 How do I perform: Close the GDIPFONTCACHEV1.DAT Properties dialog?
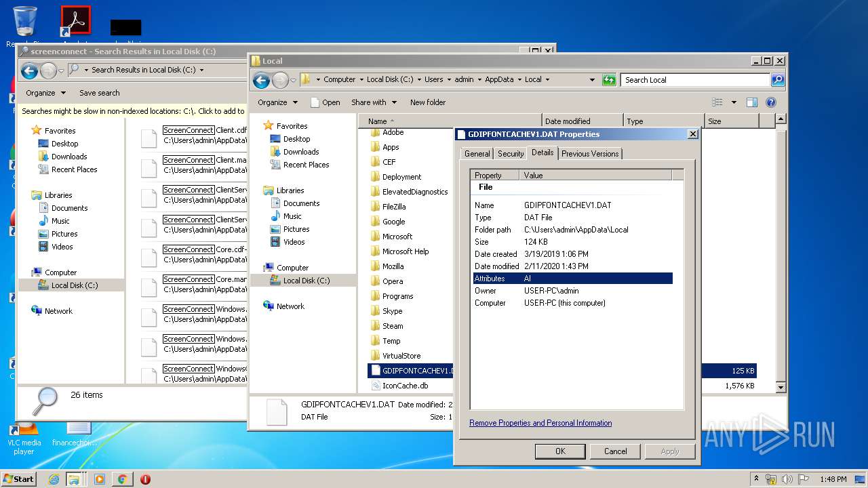[x=692, y=134]
